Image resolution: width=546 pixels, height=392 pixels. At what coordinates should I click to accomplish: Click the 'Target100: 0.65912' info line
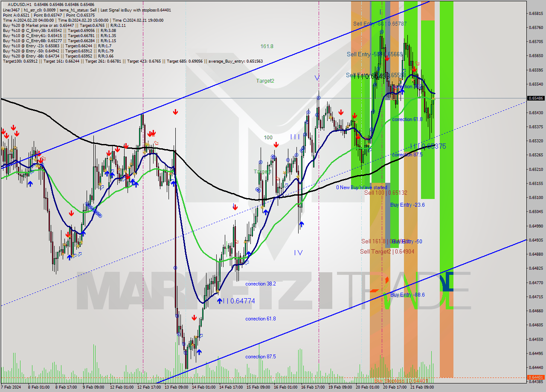133,61
